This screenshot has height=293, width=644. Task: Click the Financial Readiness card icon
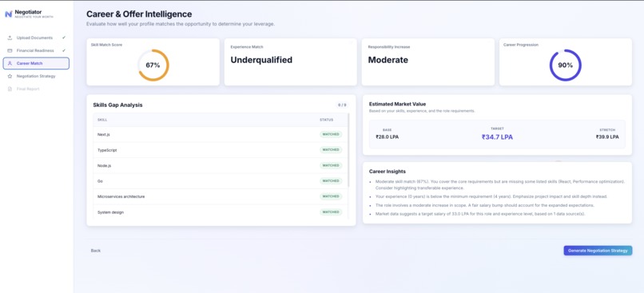(x=10, y=50)
